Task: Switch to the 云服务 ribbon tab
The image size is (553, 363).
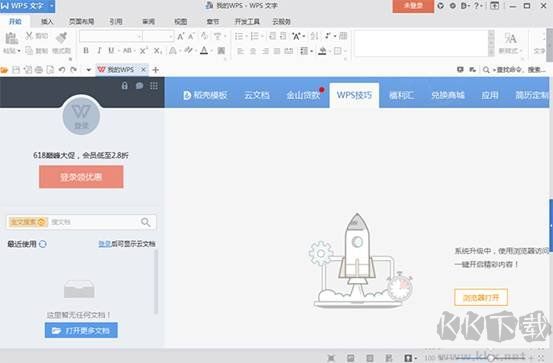Action: click(281, 22)
